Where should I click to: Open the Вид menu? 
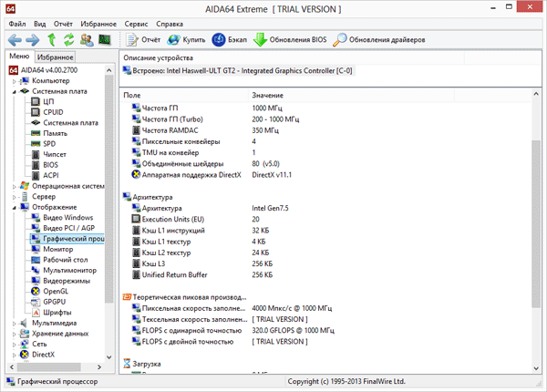tap(39, 24)
